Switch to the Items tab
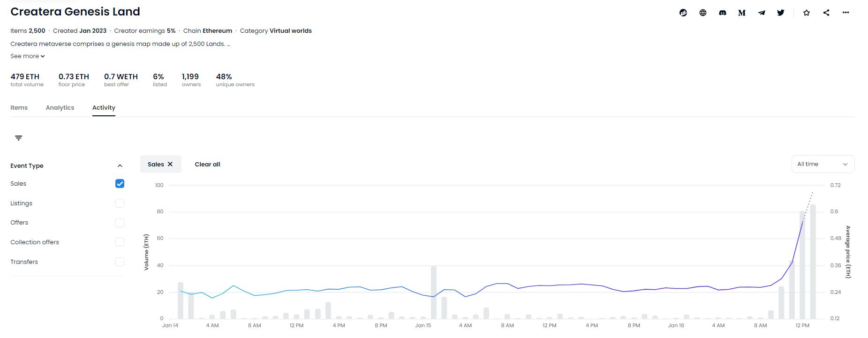Image resolution: width=868 pixels, height=338 pixels. point(19,108)
